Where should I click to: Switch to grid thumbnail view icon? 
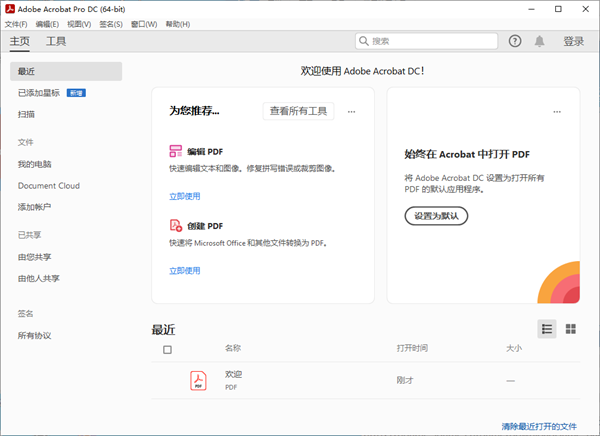(571, 329)
